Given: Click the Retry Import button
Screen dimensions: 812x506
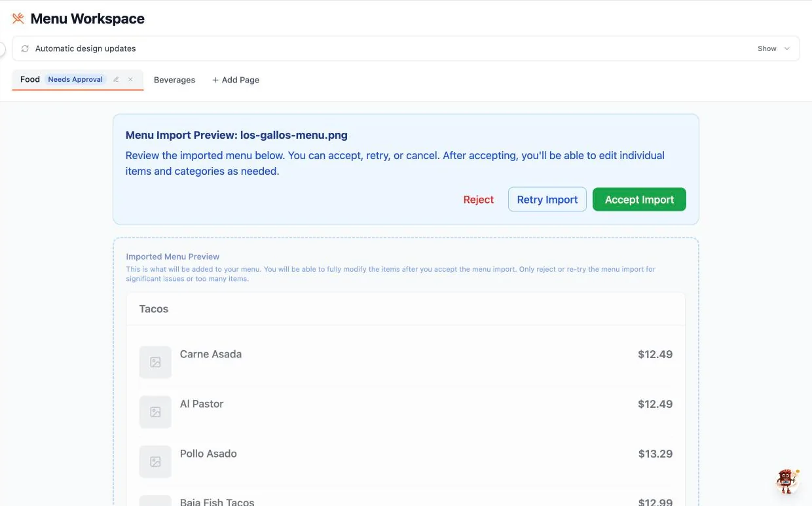Looking at the screenshot, I should coord(547,200).
